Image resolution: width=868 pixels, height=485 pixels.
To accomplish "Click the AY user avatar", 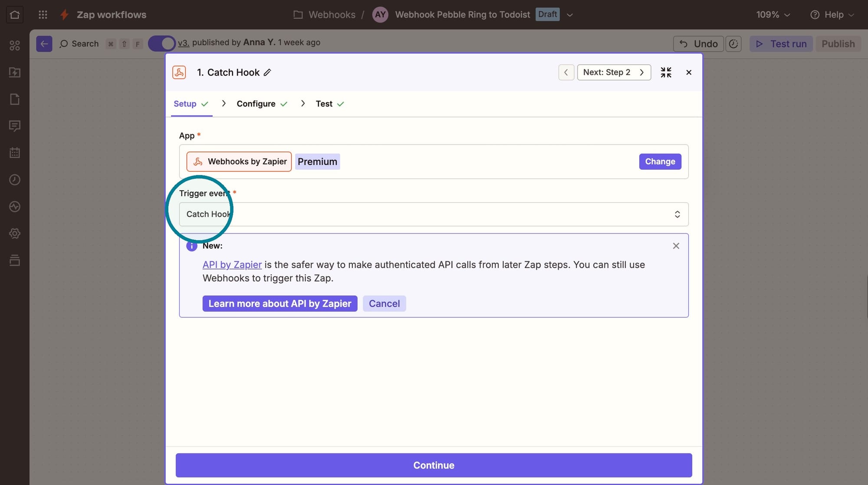I will click(380, 15).
